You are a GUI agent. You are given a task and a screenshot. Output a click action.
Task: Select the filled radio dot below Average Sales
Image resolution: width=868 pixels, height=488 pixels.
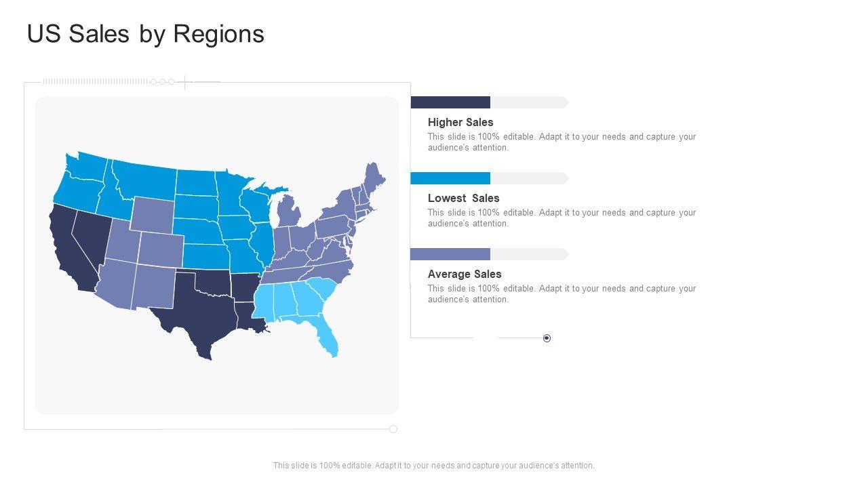[547, 338]
